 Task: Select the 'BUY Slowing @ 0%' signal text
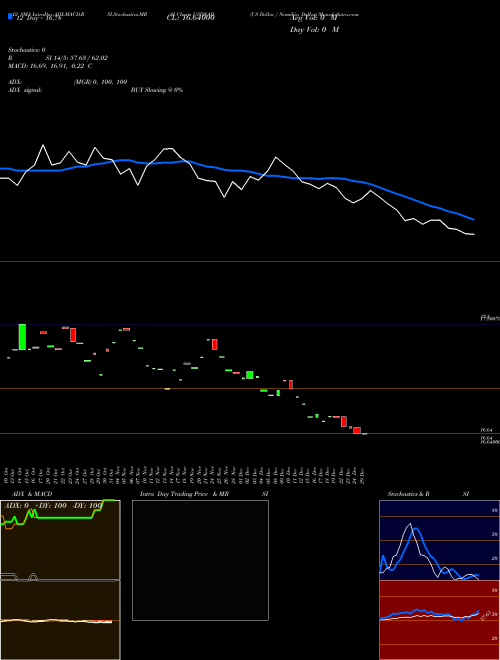click(x=157, y=90)
